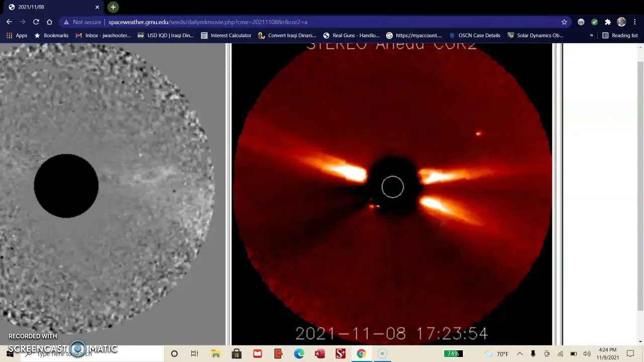Image resolution: width=644 pixels, height=362 pixels.
Task: Open Microsoft Access from the taskbar
Action: point(319,354)
